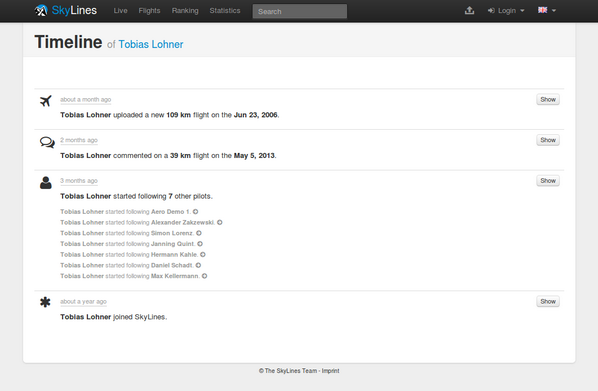Open the Live menu item

point(121,11)
